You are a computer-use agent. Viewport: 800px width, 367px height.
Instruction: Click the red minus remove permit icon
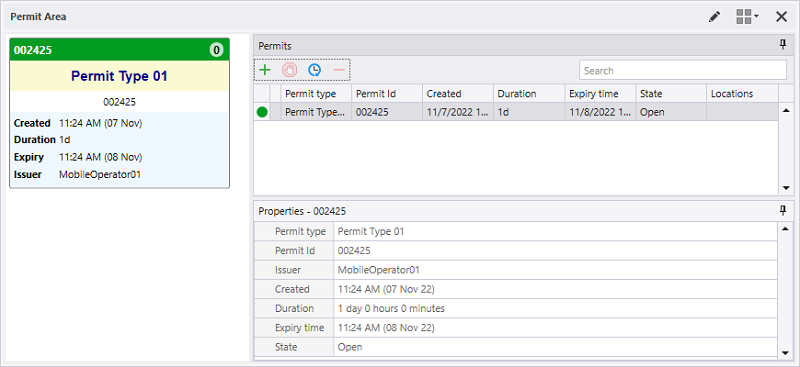coord(339,70)
